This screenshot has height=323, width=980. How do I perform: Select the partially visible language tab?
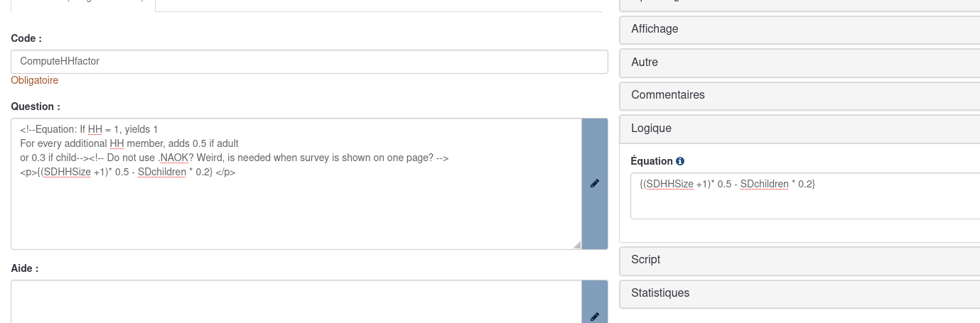point(83,5)
